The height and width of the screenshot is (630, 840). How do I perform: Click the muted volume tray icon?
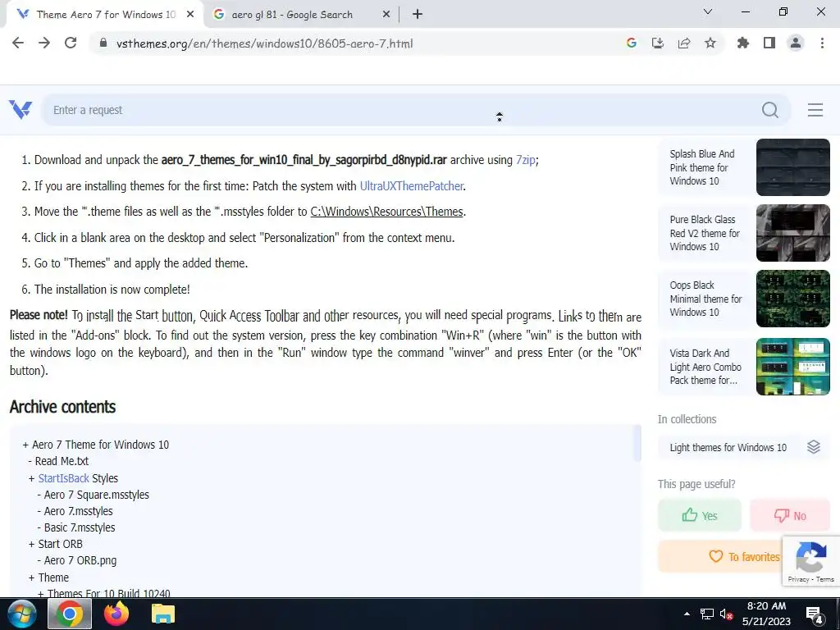click(727, 614)
